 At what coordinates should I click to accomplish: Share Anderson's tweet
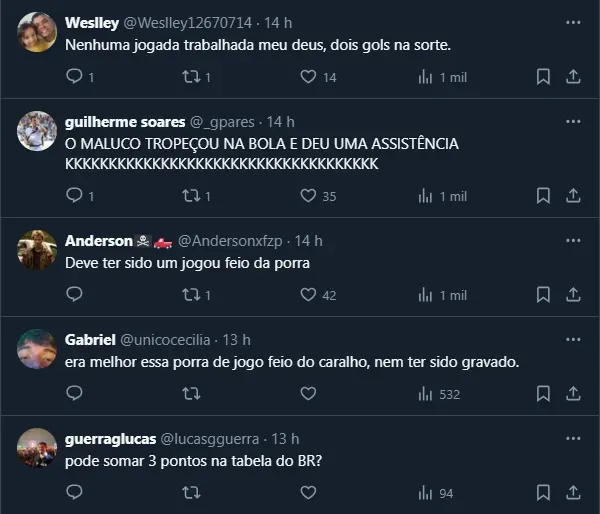[x=574, y=295]
